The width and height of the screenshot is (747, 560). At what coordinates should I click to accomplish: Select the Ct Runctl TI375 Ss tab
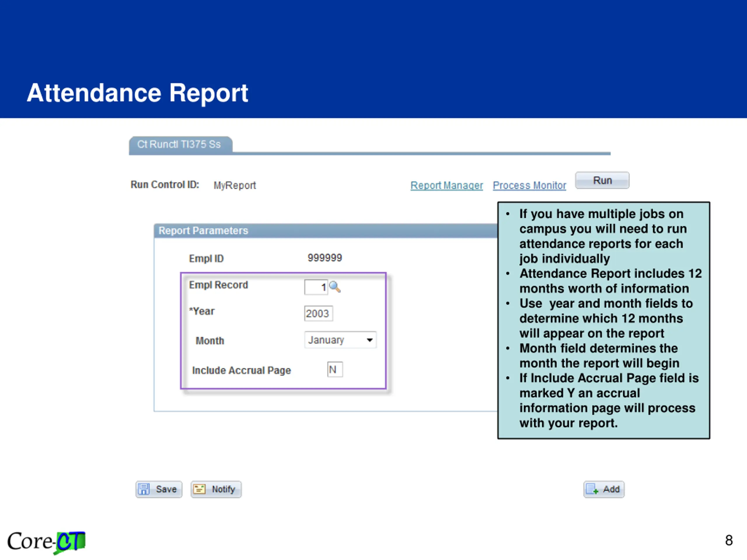(181, 146)
